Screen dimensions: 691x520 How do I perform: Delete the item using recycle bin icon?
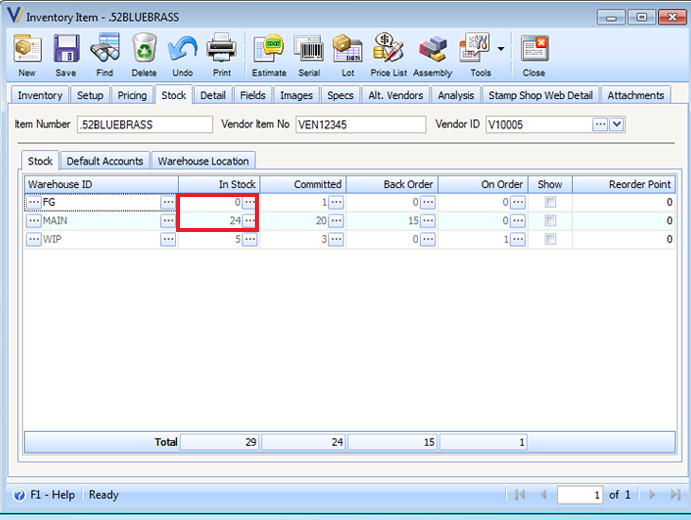(144, 55)
